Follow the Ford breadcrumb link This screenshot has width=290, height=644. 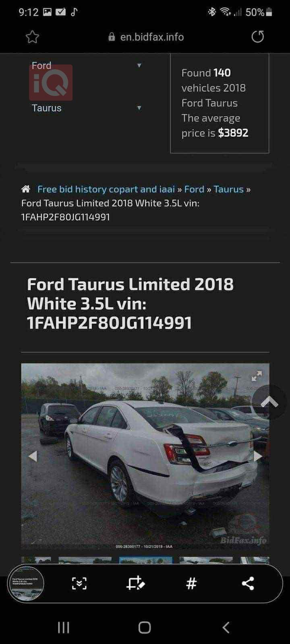coord(194,189)
